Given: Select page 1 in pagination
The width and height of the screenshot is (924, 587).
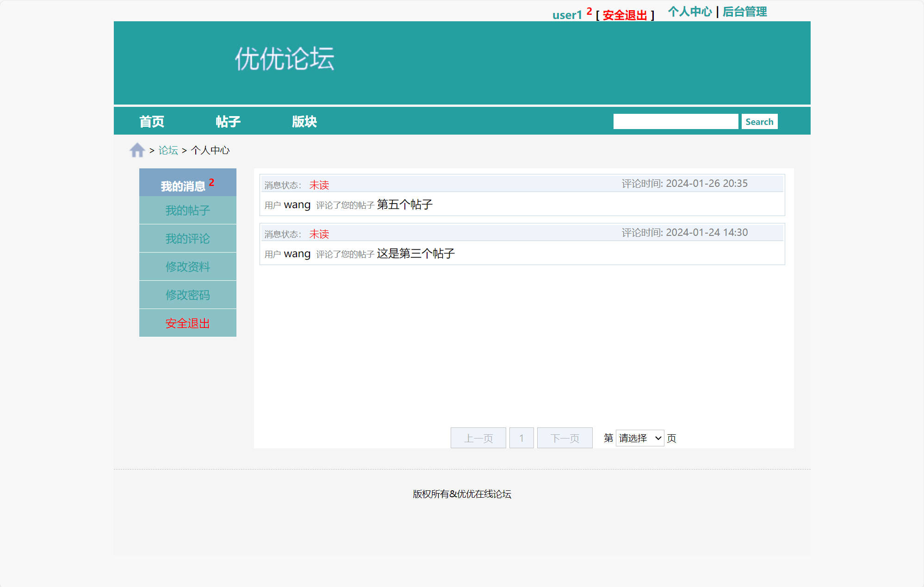Looking at the screenshot, I should point(521,438).
